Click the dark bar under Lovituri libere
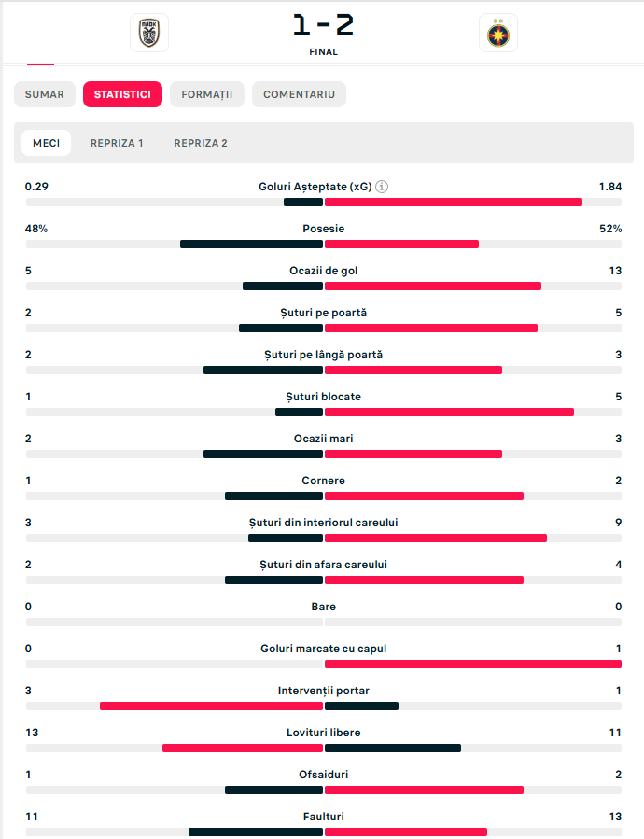The image size is (644, 839). 392,748
